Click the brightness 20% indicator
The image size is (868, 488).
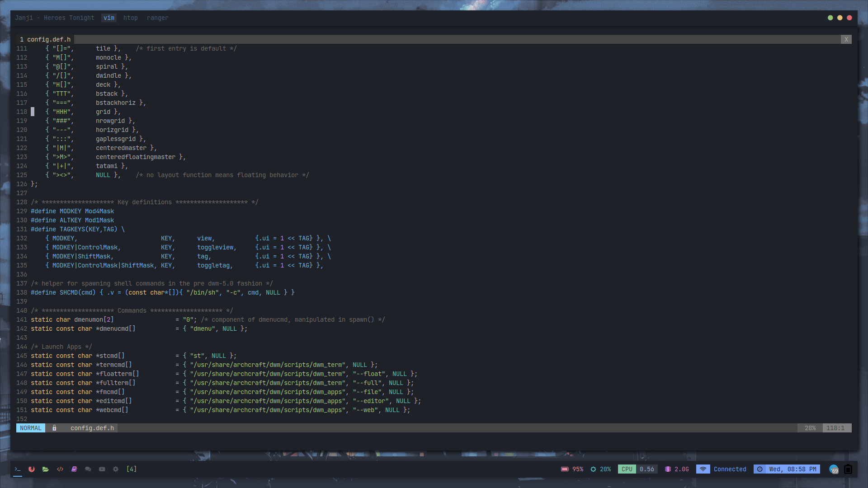tap(600, 469)
